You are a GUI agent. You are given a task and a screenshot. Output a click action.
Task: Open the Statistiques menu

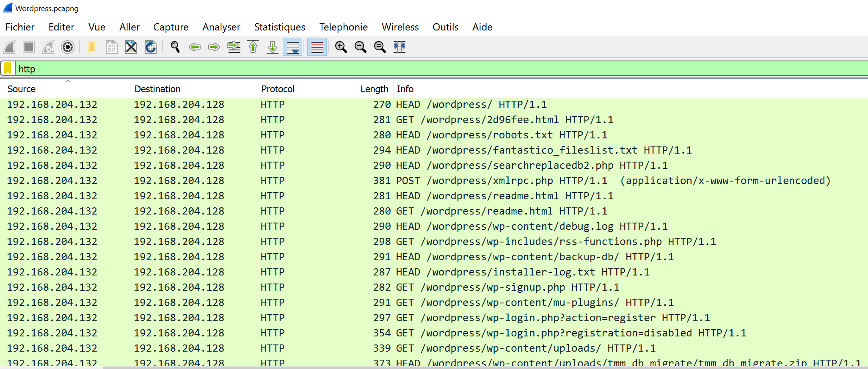(280, 27)
